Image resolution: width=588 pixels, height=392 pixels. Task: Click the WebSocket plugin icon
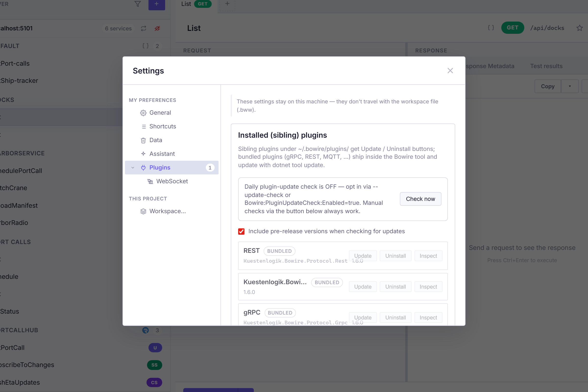point(150,182)
